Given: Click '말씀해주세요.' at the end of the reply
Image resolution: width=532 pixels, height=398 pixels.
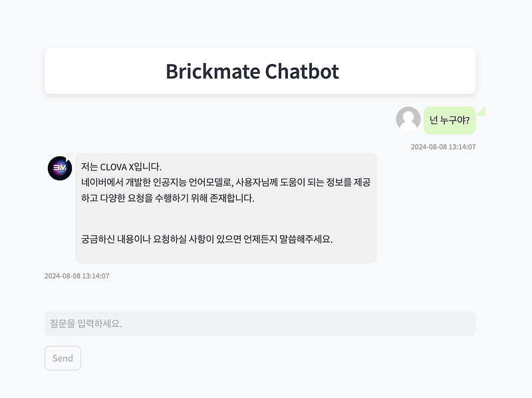Looking at the screenshot, I should 306,239.
